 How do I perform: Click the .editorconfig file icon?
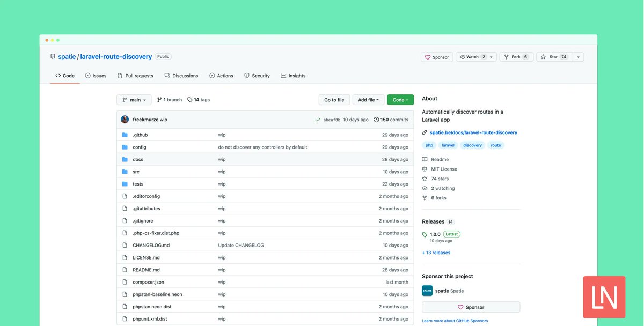(x=125, y=196)
